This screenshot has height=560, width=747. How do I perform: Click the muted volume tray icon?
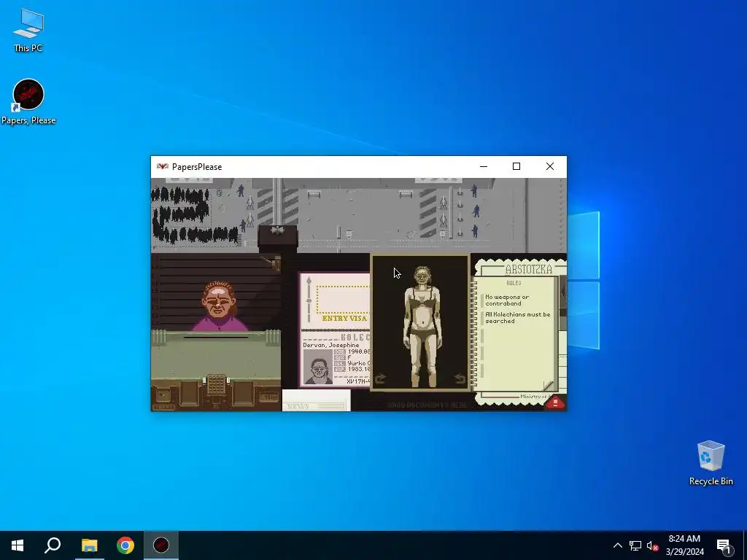(x=652, y=545)
